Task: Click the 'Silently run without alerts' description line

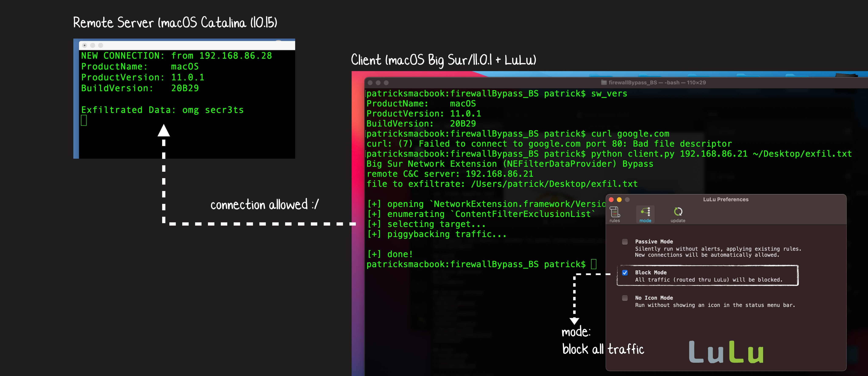Action: pyautogui.click(x=718, y=249)
